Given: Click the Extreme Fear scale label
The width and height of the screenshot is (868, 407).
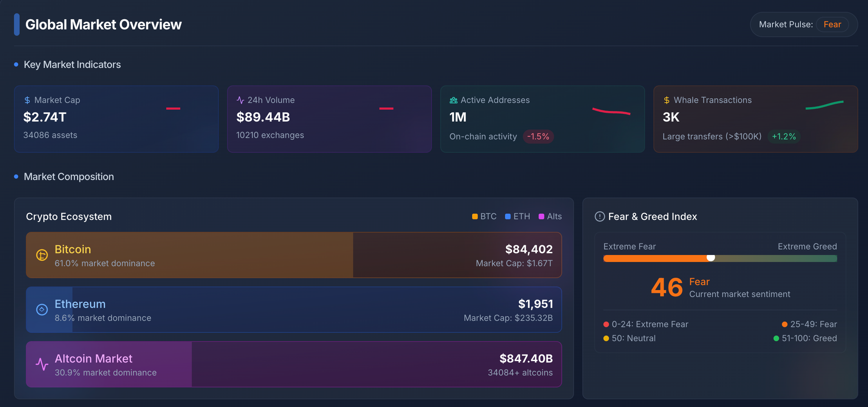Looking at the screenshot, I should (629, 246).
